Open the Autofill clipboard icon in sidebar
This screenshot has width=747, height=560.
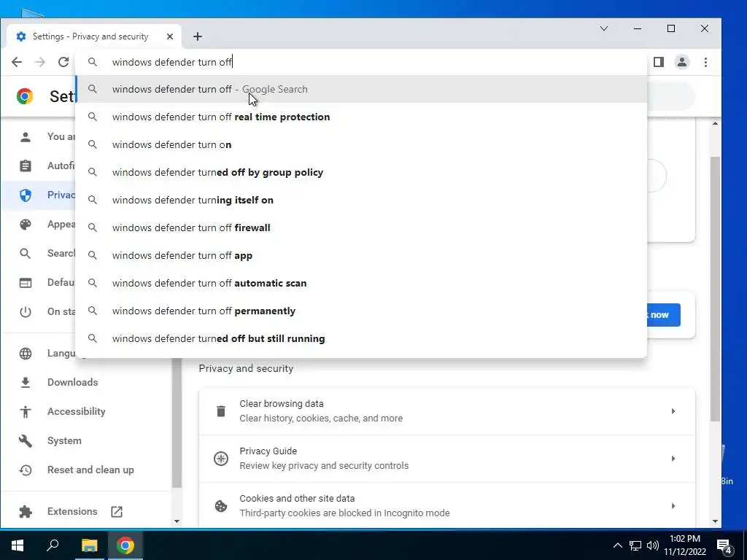coord(26,166)
